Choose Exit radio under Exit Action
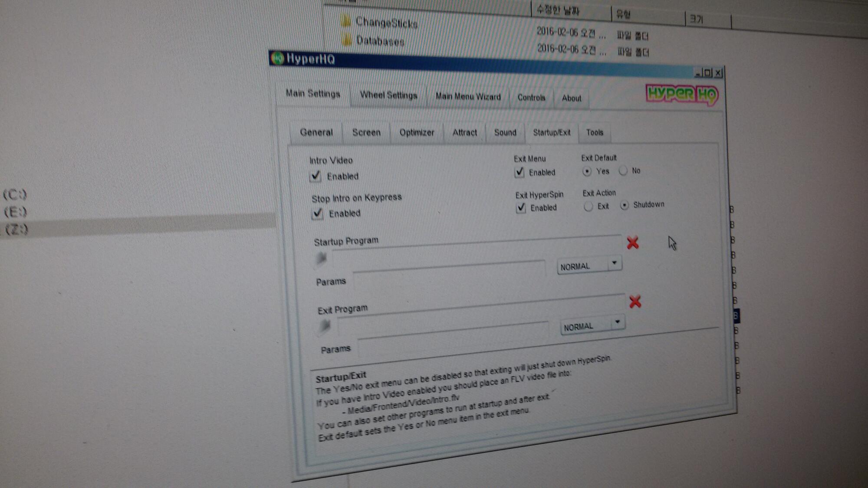 click(x=588, y=206)
